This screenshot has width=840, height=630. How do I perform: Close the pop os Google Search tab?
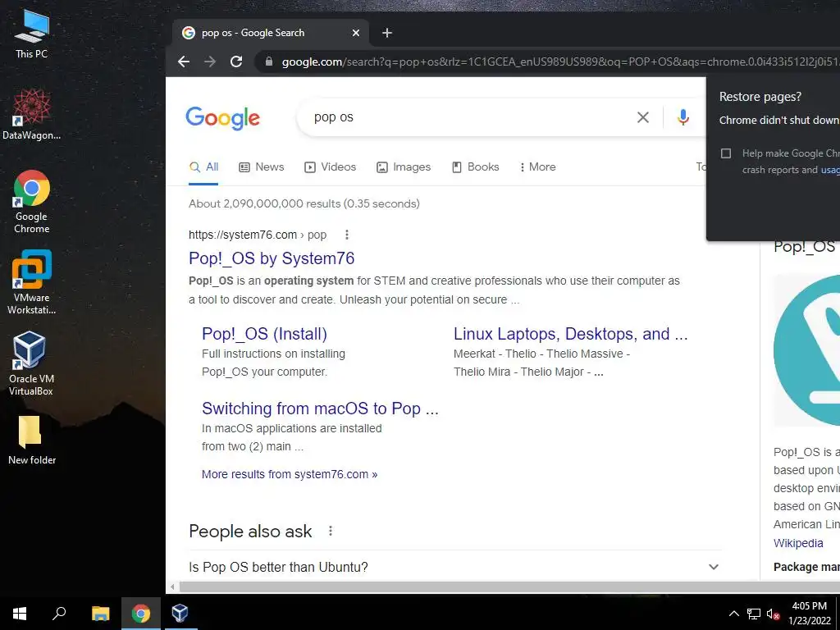(x=356, y=33)
